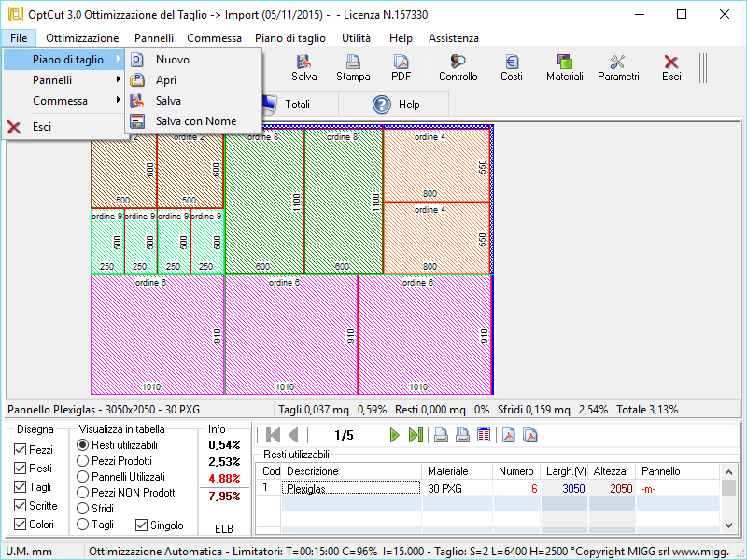Toggle the Singolo checkbox
Screen dimensions: 747x560
click(143, 525)
